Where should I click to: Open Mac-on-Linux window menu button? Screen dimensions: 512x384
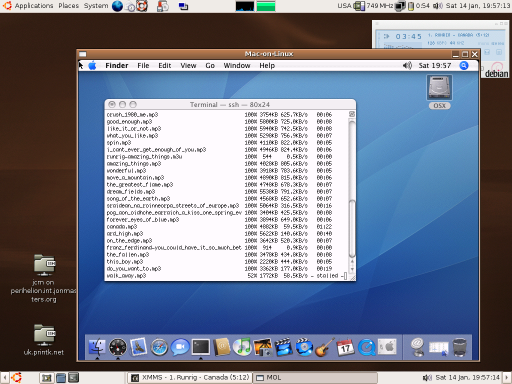[83, 54]
